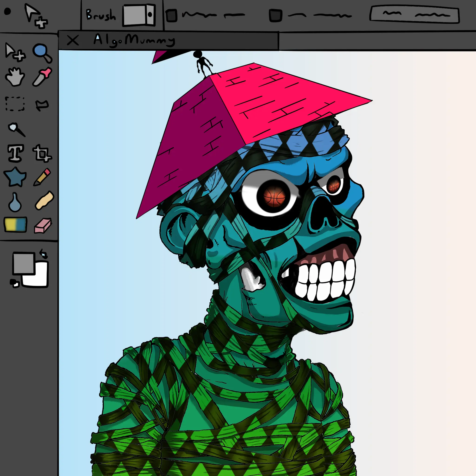Select the Star shape tool
Image resolution: width=476 pixels, height=476 pixels.
click(15, 177)
